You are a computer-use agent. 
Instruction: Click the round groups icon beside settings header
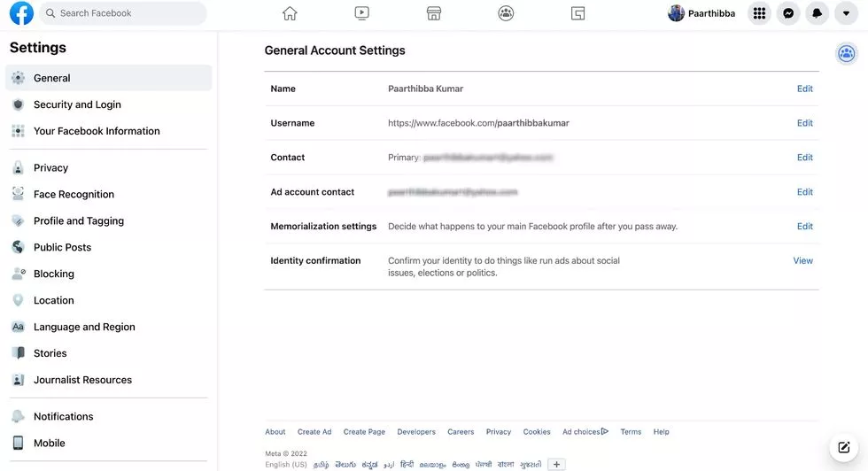847,54
